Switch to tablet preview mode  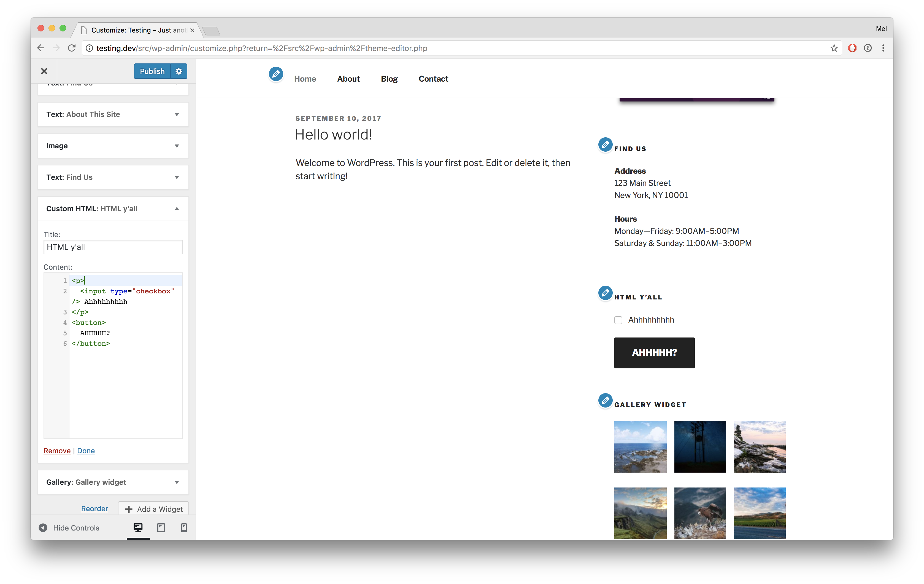click(161, 527)
